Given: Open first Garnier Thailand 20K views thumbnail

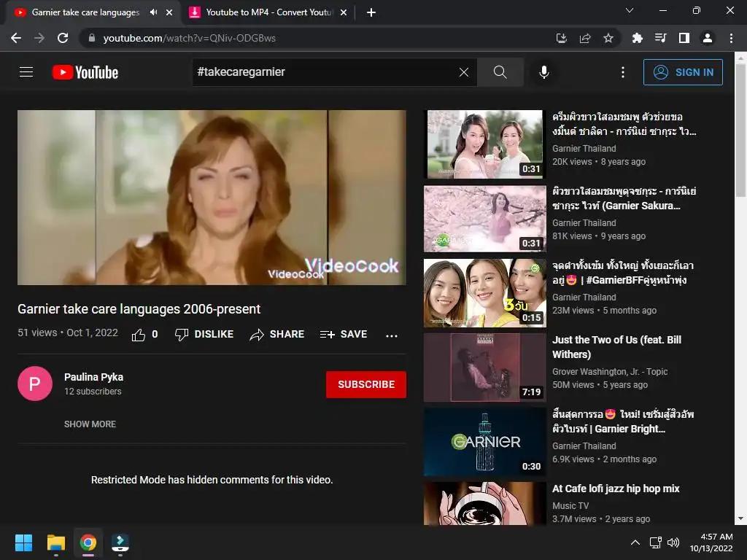Looking at the screenshot, I should [x=485, y=144].
